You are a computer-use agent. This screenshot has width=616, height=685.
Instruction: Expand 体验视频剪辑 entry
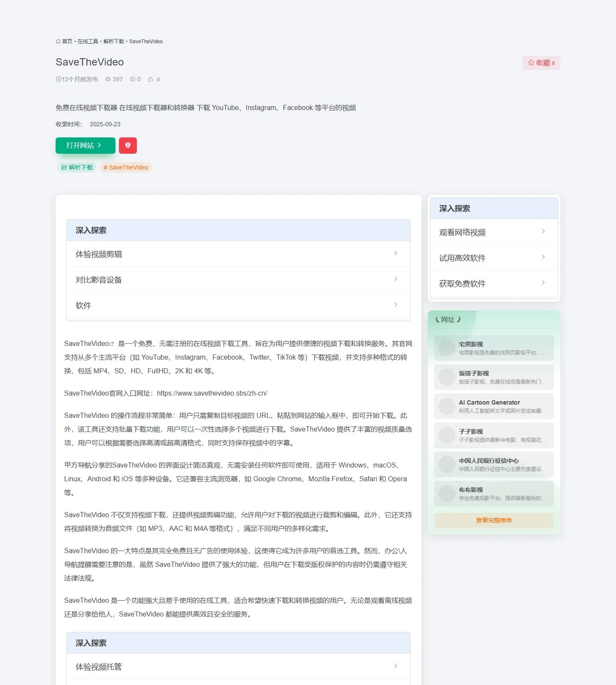click(x=238, y=254)
